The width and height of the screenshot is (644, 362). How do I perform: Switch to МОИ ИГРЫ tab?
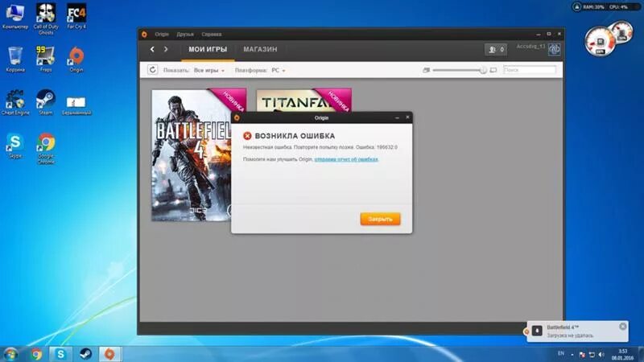pos(208,49)
